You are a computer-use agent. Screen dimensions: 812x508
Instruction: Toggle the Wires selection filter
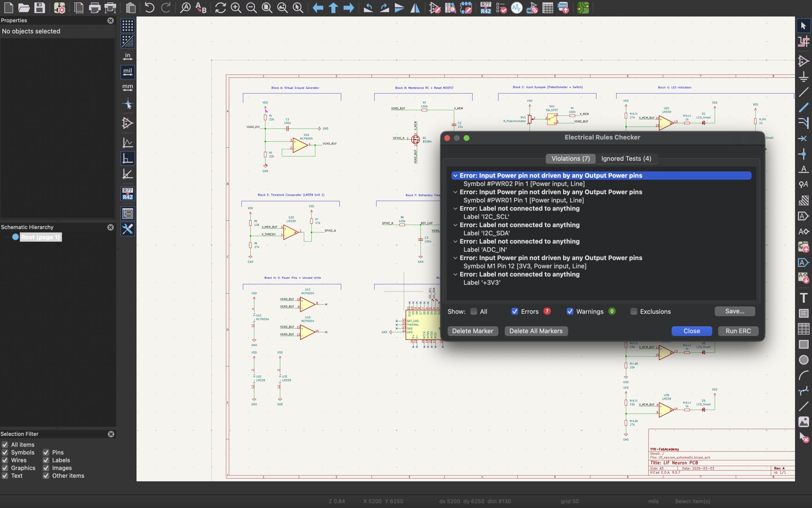[5, 460]
